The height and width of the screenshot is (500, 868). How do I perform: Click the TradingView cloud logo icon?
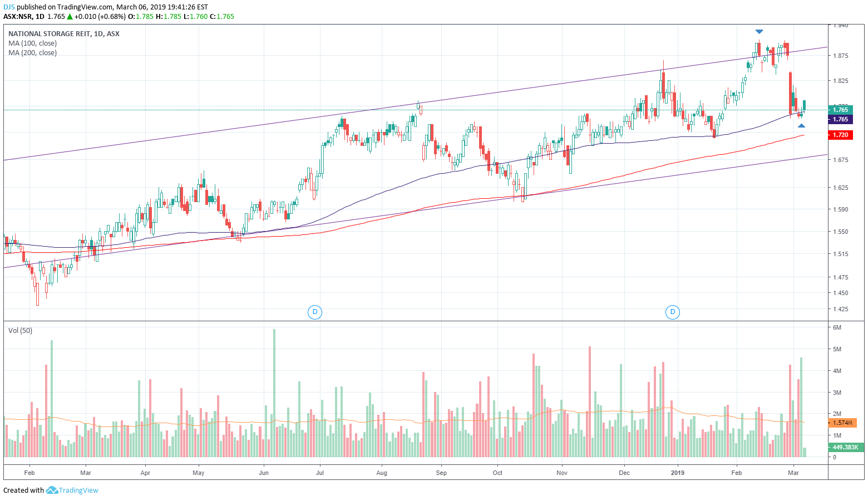click(x=52, y=490)
